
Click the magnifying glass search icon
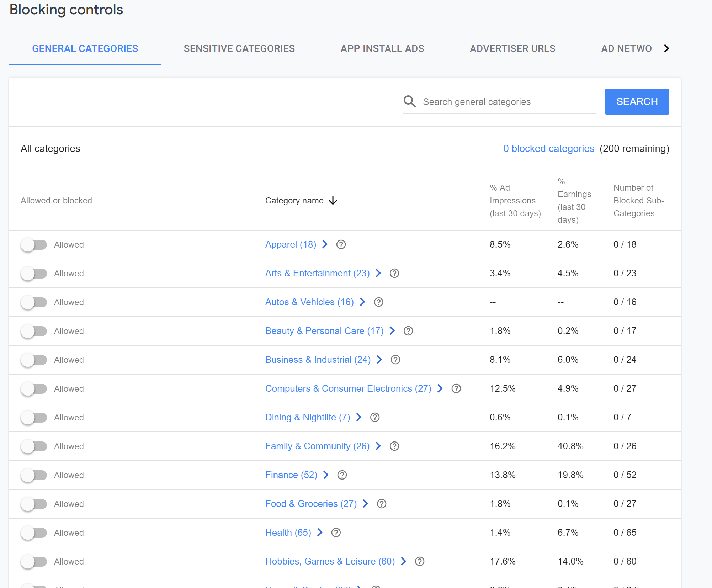click(x=410, y=102)
